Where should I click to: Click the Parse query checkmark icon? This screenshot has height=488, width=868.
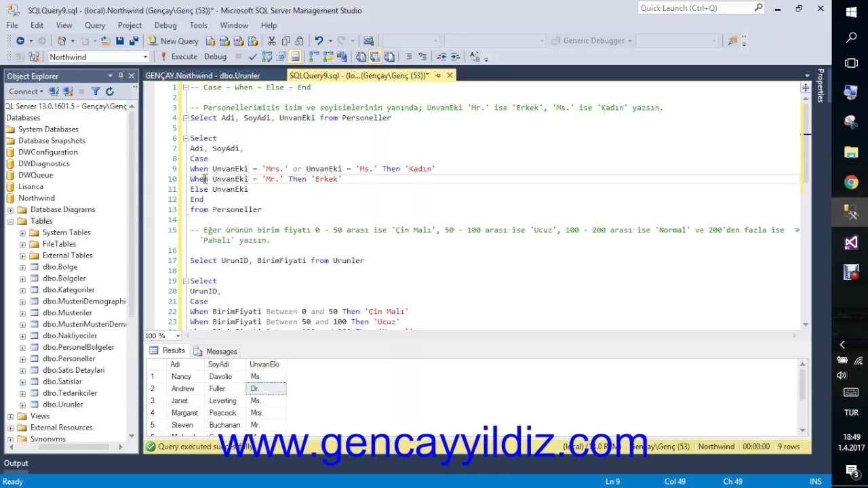253,57
